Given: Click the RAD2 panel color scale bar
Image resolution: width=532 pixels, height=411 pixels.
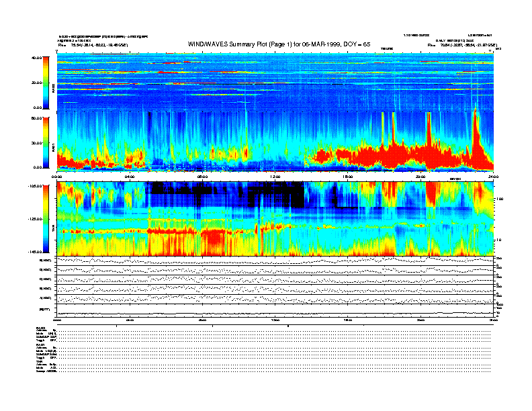Looking at the screenshot, I should pos(46,83).
